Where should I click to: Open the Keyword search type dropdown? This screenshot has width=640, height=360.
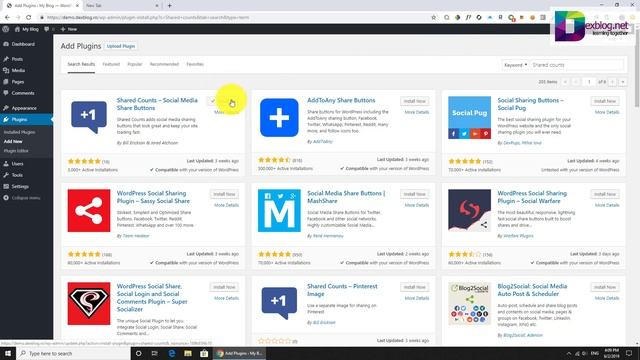click(515, 65)
